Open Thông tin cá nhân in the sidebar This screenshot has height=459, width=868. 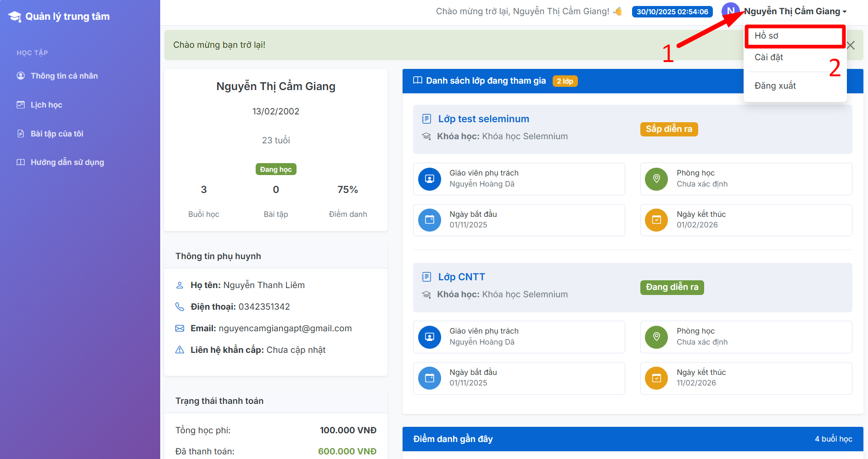64,76
